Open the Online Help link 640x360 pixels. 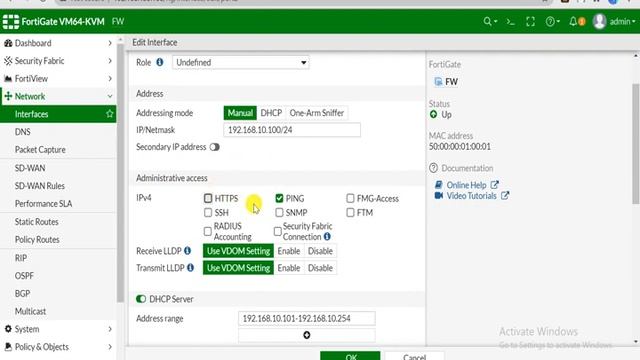[x=466, y=185]
